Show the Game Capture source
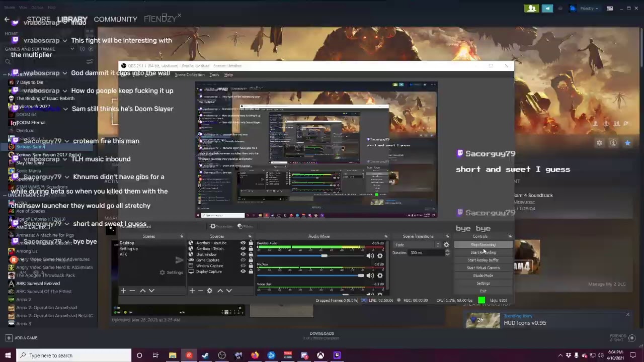644x362 pixels. [x=243, y=260]
